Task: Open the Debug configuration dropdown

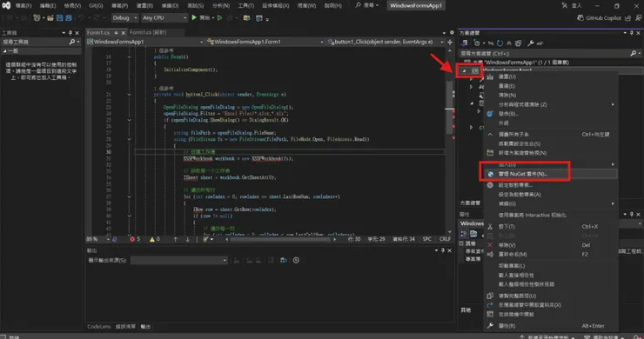Action: pyautogui.click(x=124, y=17)
